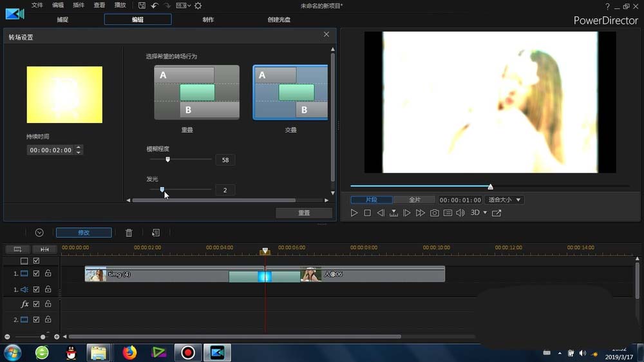This screenshot has height=362, width=644.
Task: Click the fast forward button
Action: (x=420, y=213)
